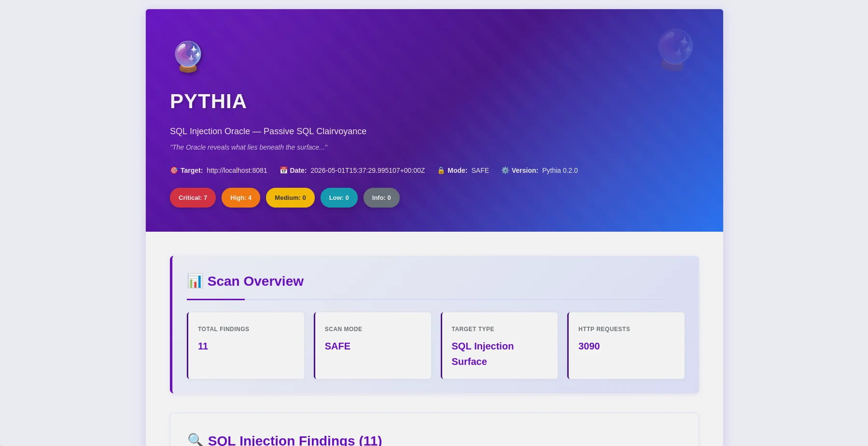Click the SAFE mode value in header
The height and width of the screenshot is (446, 868).
(x=480, y=170)
